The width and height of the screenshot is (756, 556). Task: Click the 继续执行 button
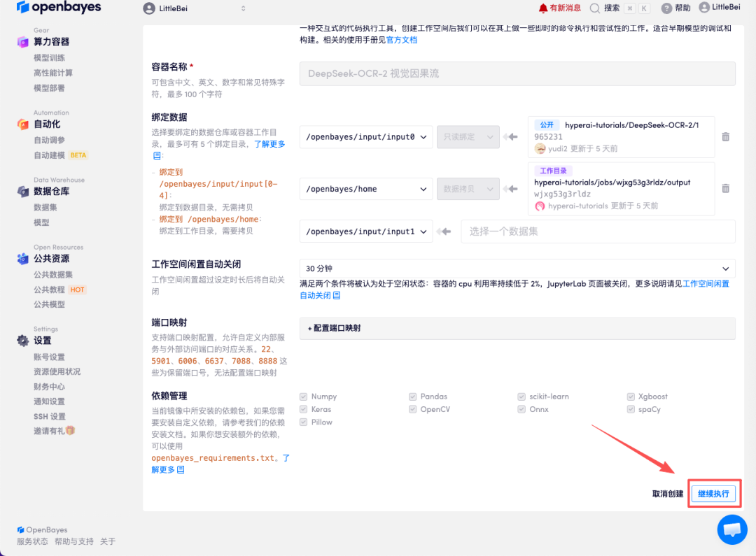click(713, 494)
